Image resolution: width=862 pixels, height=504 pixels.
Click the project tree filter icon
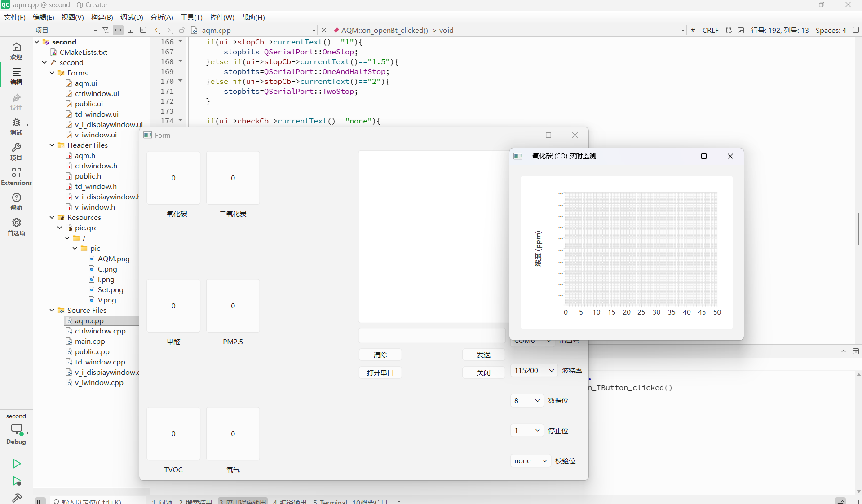106,30
